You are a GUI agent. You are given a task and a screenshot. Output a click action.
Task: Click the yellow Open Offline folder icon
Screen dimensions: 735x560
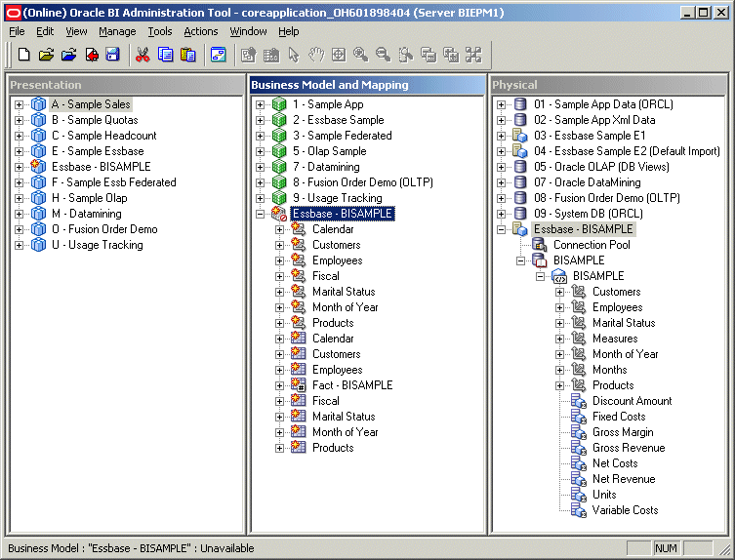tap(47, 55)
